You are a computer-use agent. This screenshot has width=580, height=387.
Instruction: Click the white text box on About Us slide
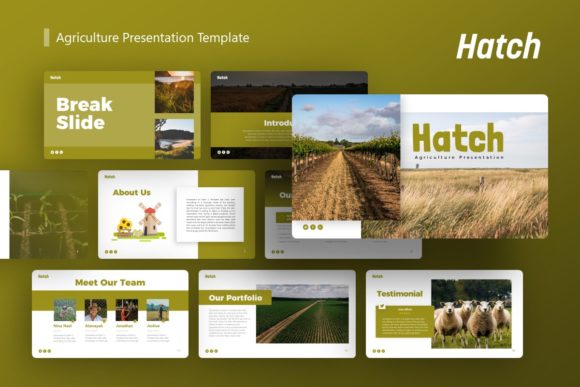click(x=210, y=215)
